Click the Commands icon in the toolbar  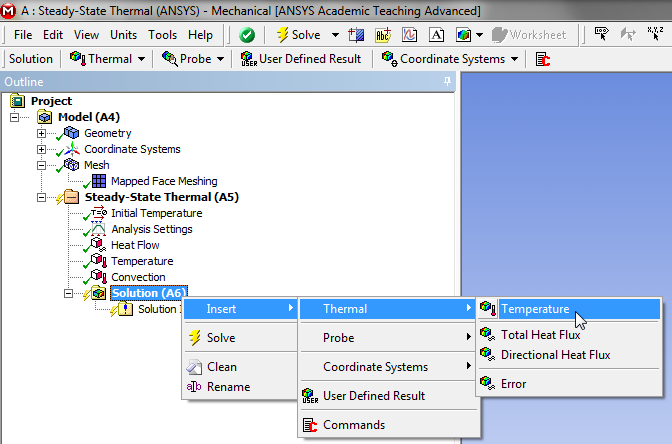click(543, 59)
